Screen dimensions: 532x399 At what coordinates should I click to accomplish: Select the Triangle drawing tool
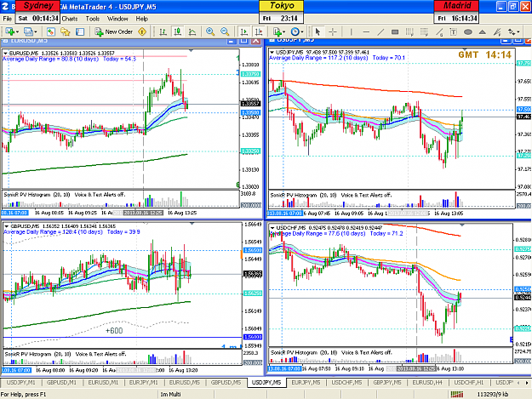(x=483, y=31)
